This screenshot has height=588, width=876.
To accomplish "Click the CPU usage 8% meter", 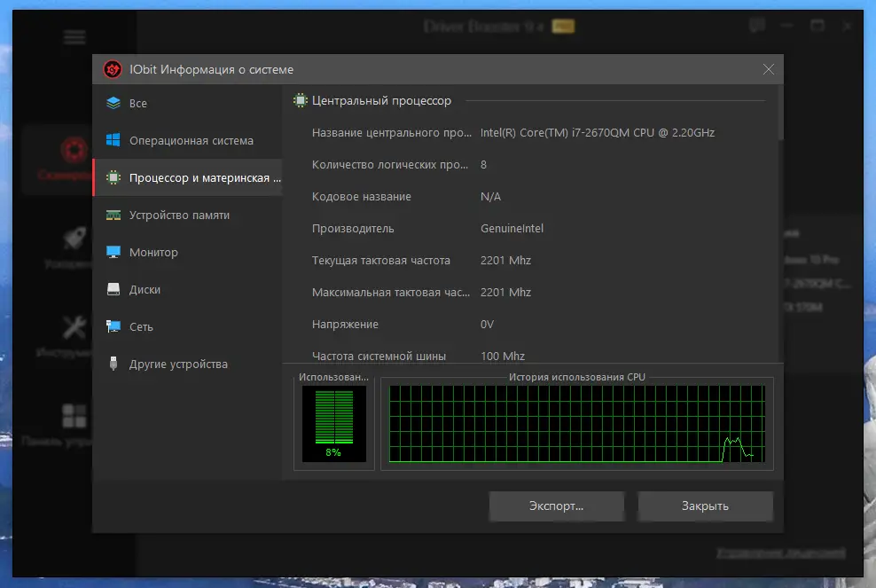I will click(334, 424).
